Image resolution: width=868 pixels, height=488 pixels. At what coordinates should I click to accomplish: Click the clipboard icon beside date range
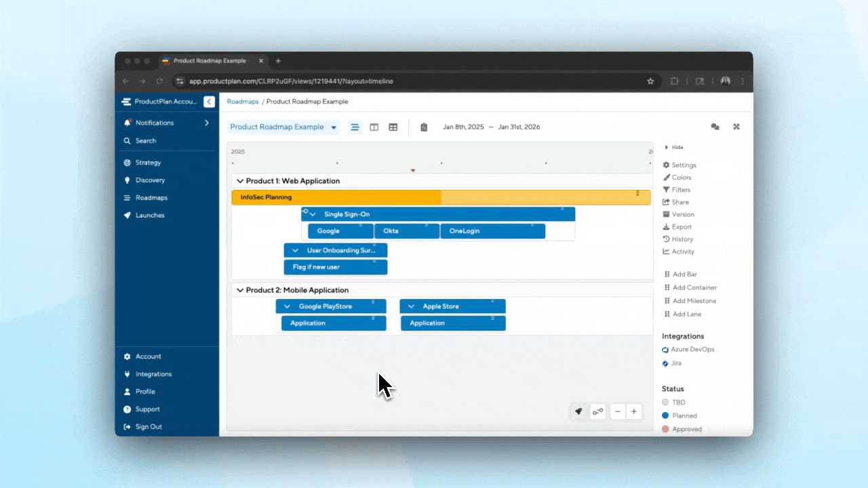click(424, 127)
